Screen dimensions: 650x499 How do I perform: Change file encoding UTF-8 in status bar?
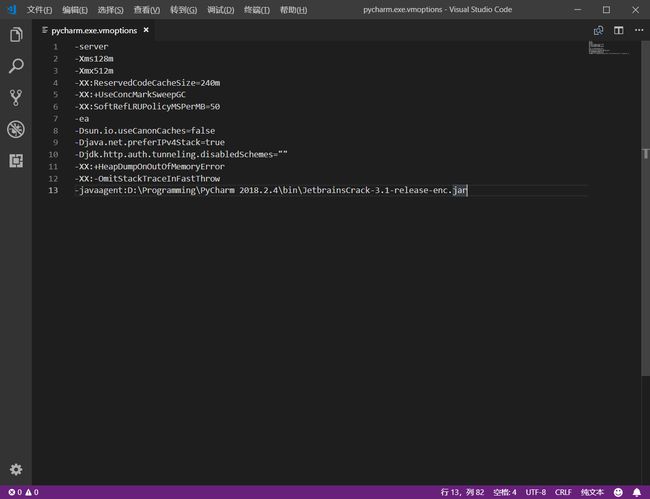[x=536, y=492]
